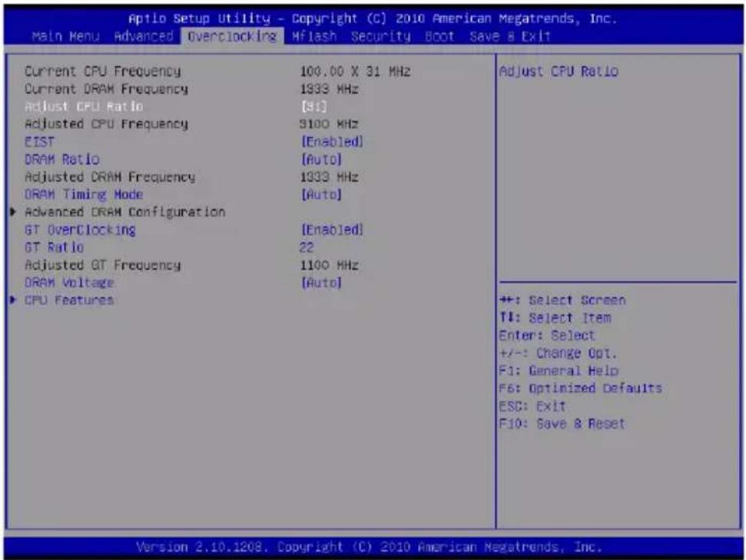Viewport: 746px width, 560px height.
Task: Click the Current CPU Frequency label
Action: click(102, 71)
